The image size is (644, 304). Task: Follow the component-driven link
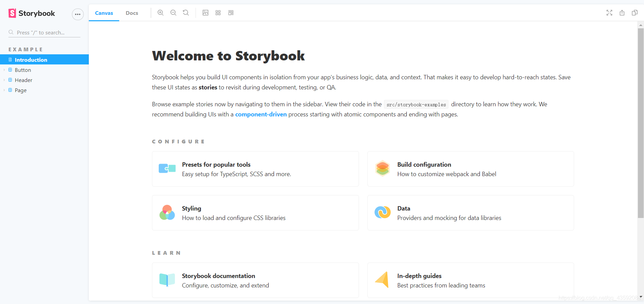point(261,114)
